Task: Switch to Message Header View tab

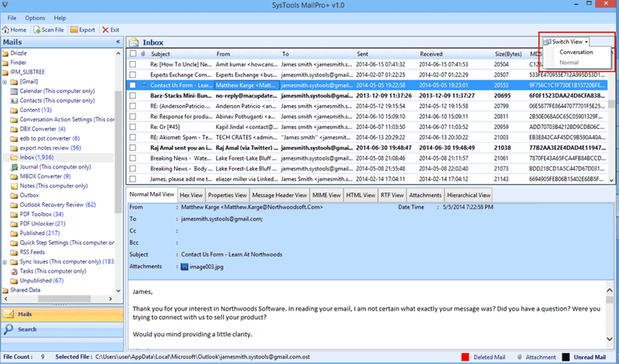Action: point(279,196)
